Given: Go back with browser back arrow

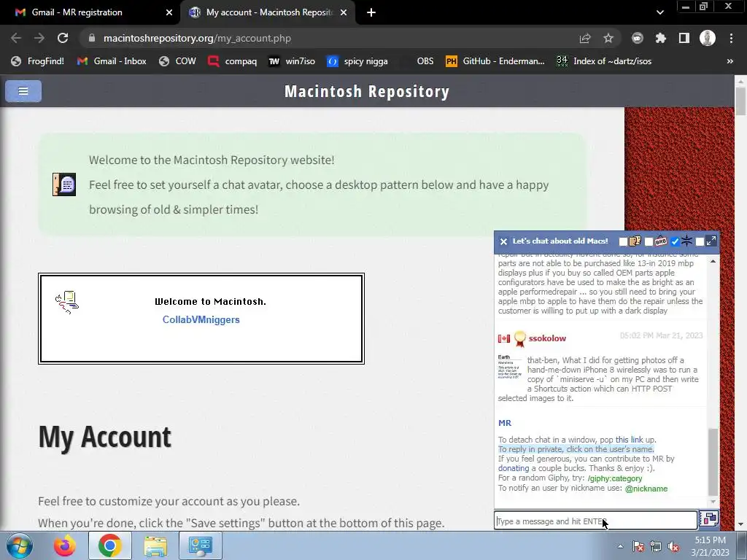Looking at the screenshot, I should click(x=16, y=38).
